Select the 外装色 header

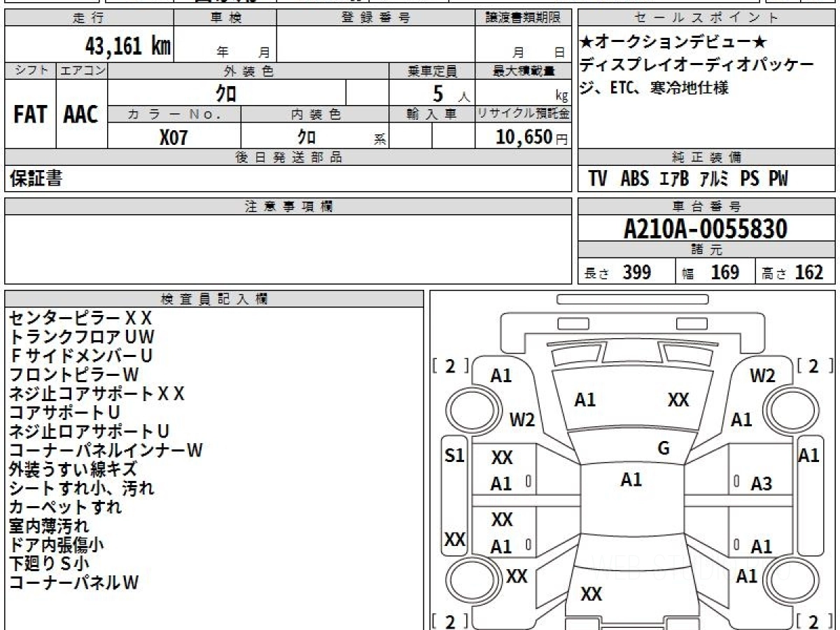pos(248,71)
